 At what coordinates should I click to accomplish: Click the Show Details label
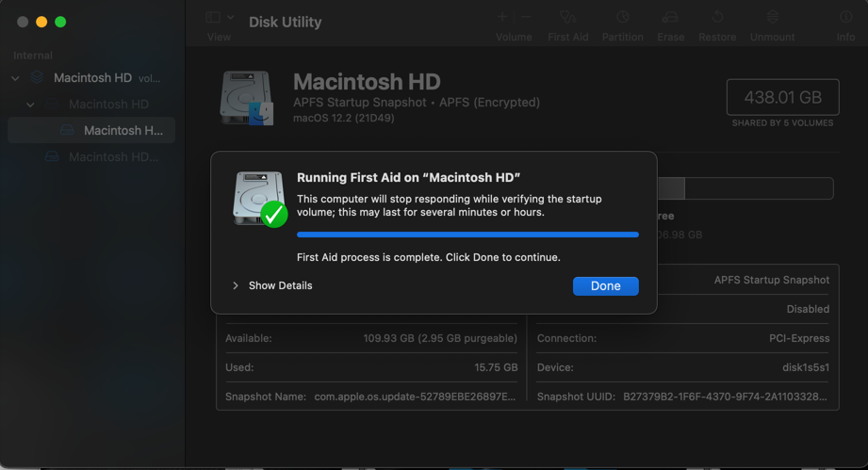click(280, 286)
